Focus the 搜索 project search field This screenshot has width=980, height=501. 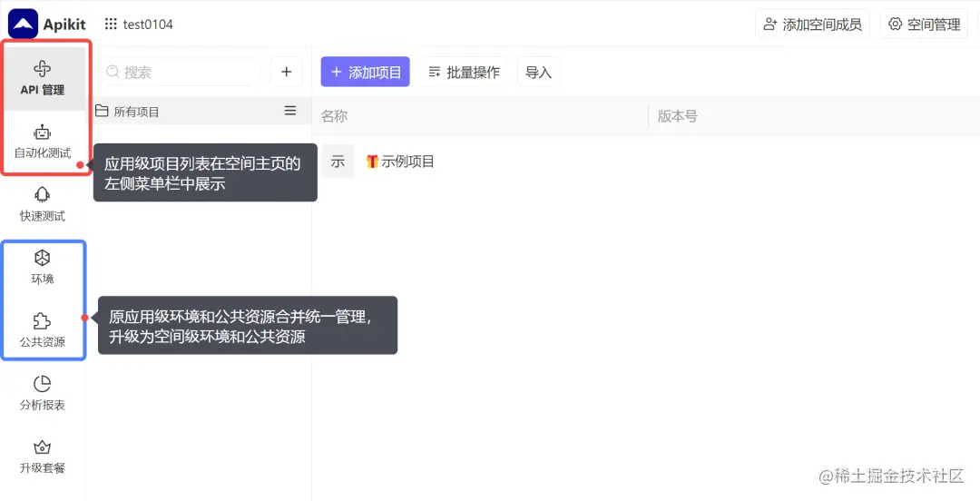point(180,72)
